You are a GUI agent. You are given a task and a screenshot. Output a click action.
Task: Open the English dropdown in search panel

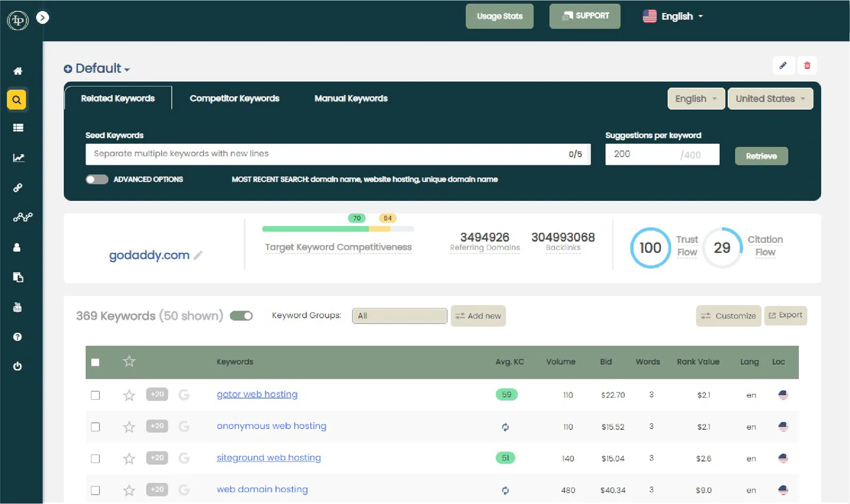pos(696,99)
